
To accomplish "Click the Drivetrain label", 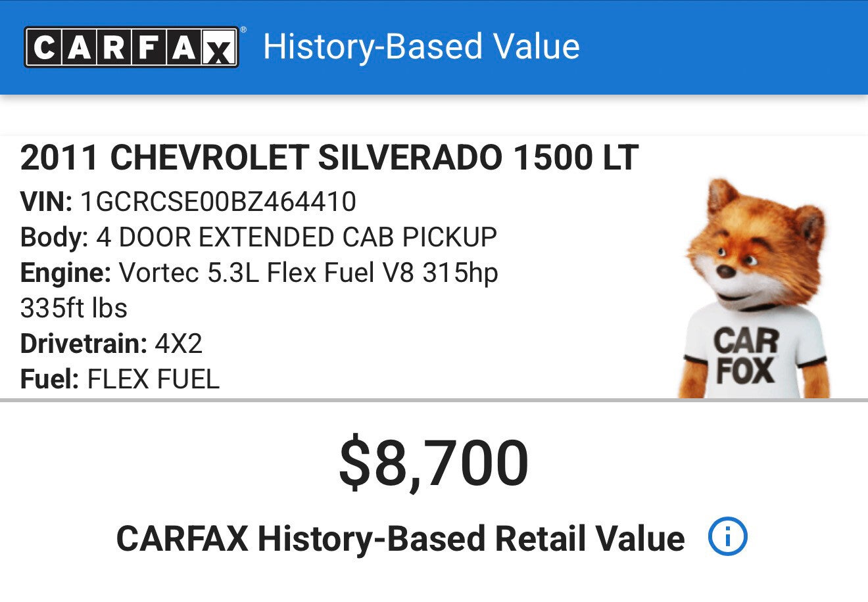I will [84, 344].
